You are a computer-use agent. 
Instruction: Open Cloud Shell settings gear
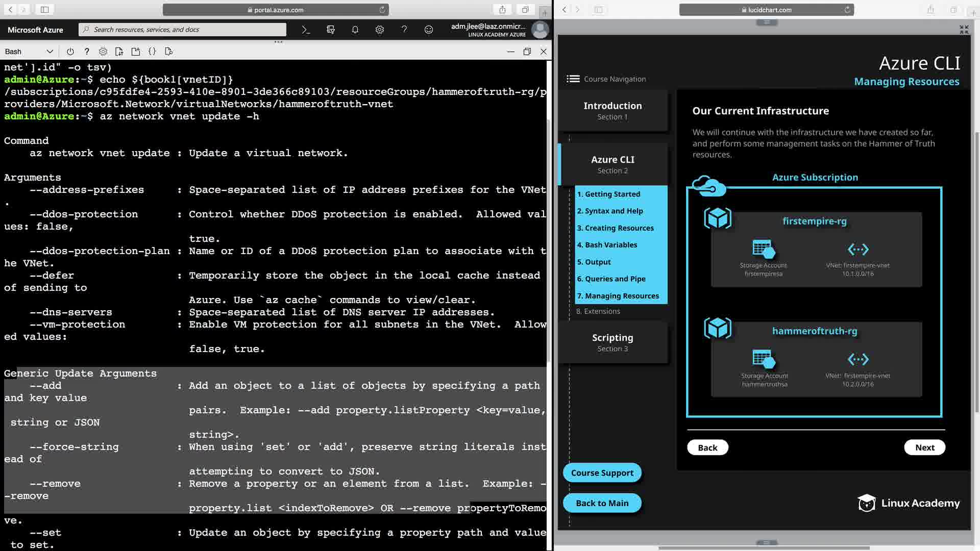tap(103, 52)
